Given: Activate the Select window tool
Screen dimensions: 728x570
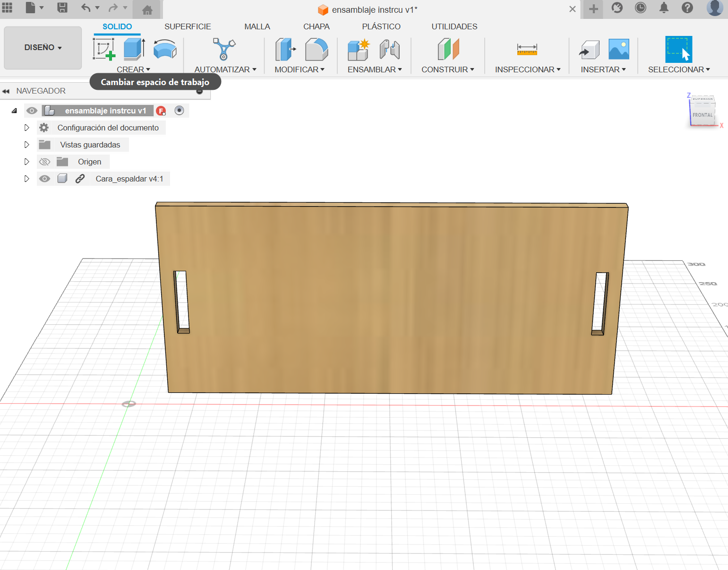Looking at the screenshot, I should (x=678, y=49).
